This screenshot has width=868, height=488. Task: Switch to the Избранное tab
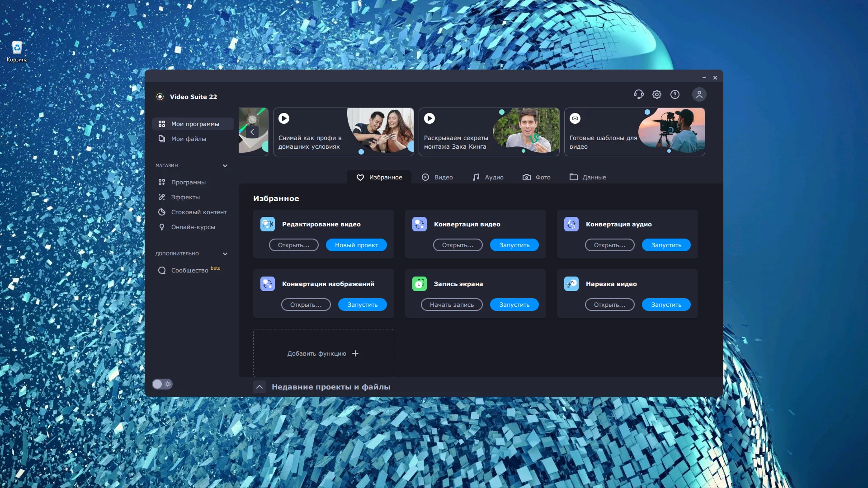379,177
